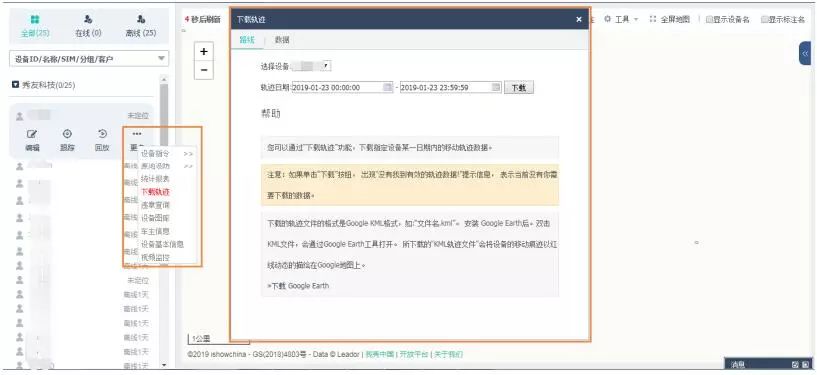Collapse the right side panel arrow

(804, 53)
